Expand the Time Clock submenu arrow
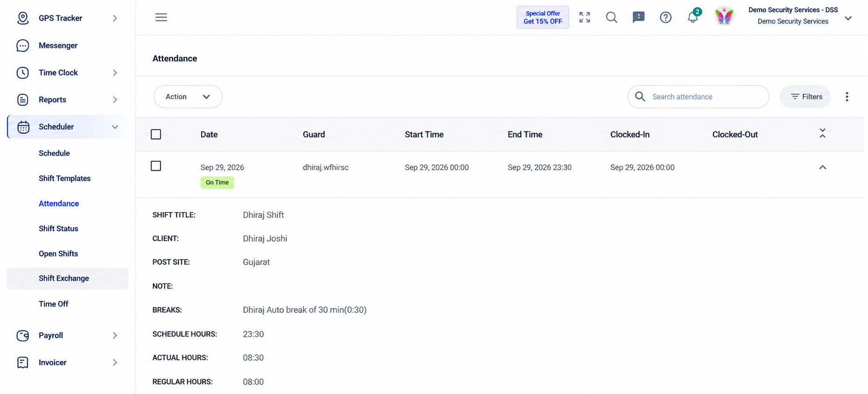The image size is (868, 394). (115, 73)
